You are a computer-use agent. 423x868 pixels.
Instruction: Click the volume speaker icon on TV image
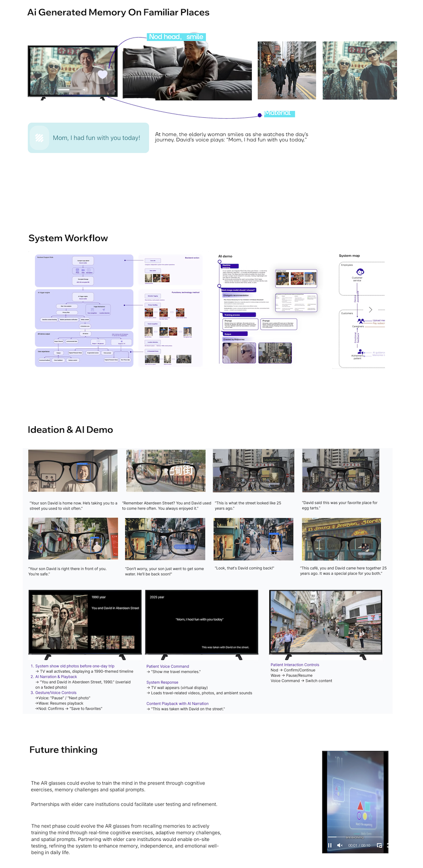(x=84, y=90)
